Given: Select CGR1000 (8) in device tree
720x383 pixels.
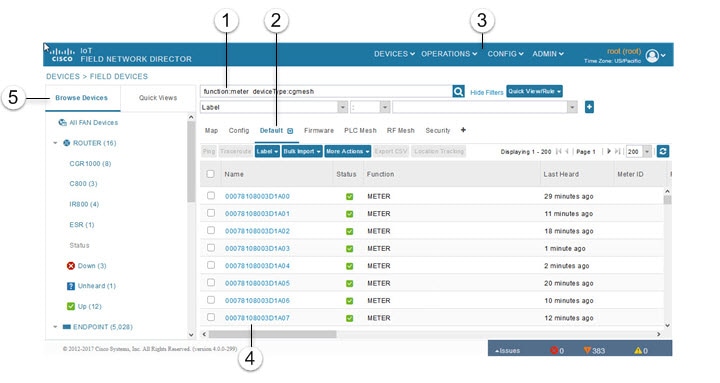Looking at the screenshot, I should tap(90, 163).
